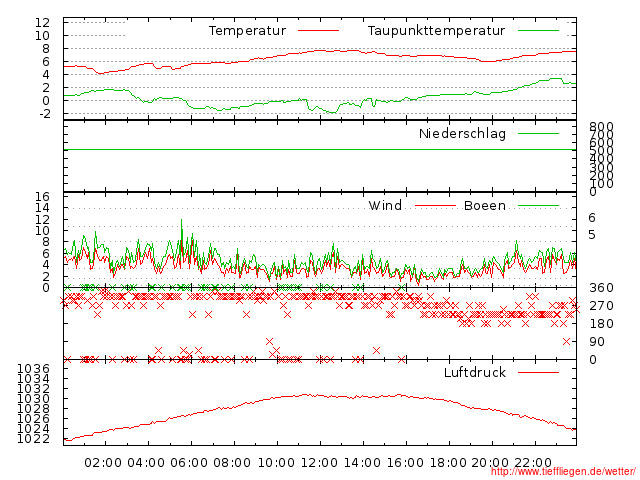Image resolution: width=640 pixels, height=480 pixels.
Task: Select the red line sample beside Niederschlag
Action: click(538, 134)
